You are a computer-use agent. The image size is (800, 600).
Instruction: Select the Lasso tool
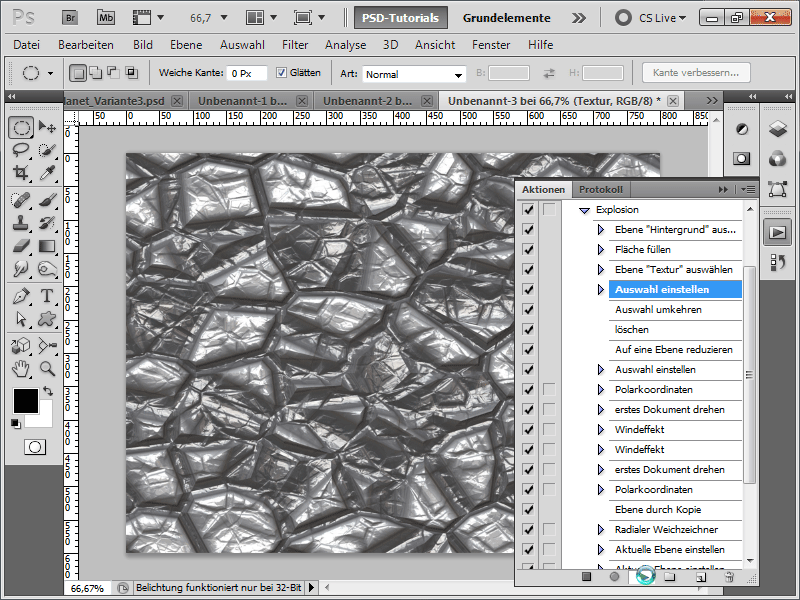(21, 150)
